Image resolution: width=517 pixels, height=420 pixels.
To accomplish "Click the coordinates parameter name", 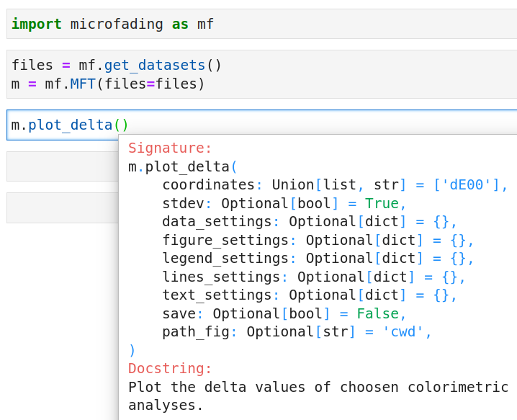I will coord(209,185).
